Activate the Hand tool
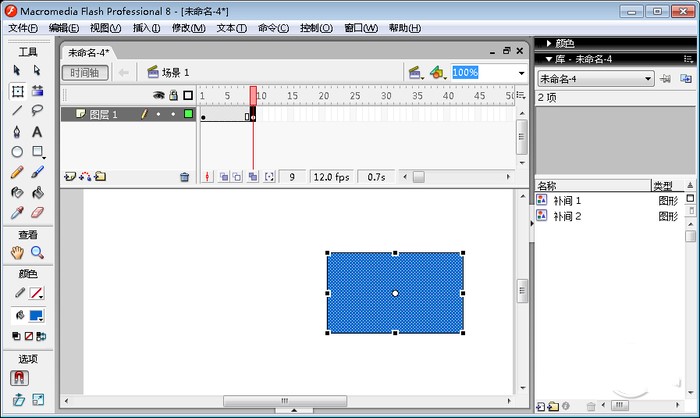 17,253
